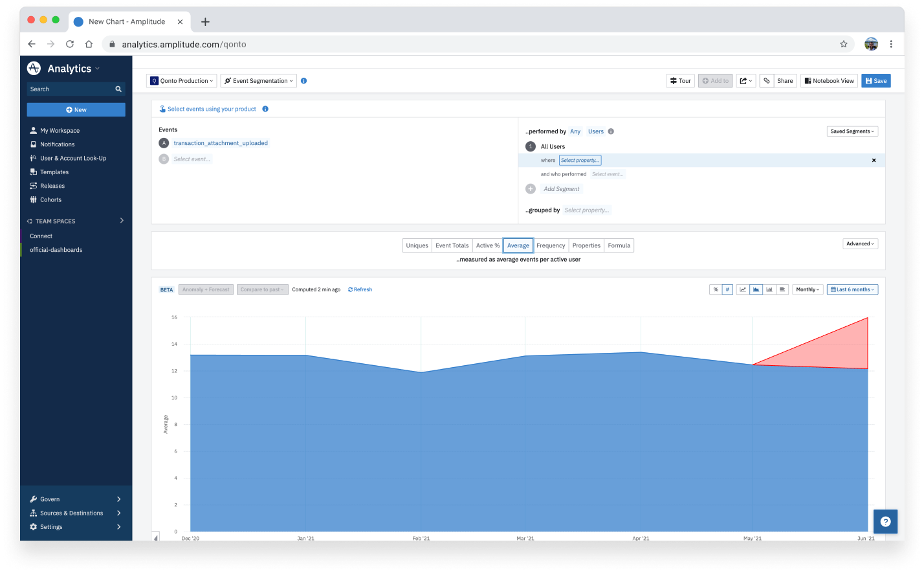Screen dimensions: 924x573
Task: Click the copy link icon button
Action: click(x=767, y=81)
